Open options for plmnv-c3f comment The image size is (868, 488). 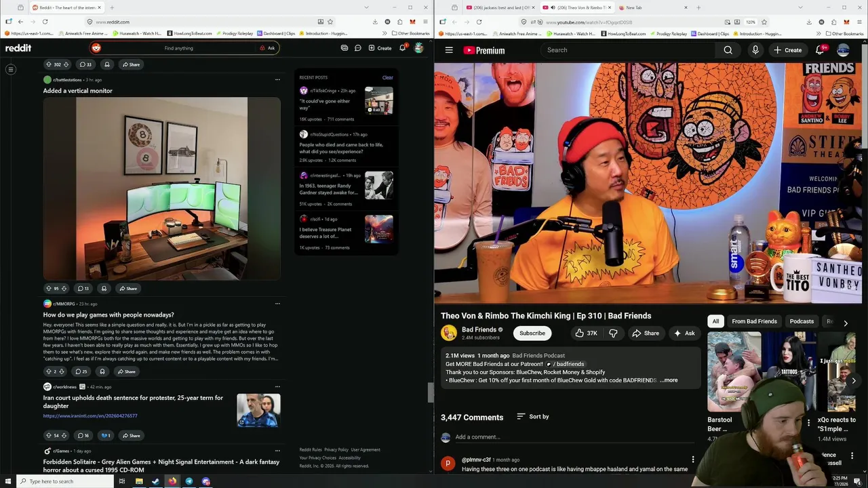coord(692,460)
